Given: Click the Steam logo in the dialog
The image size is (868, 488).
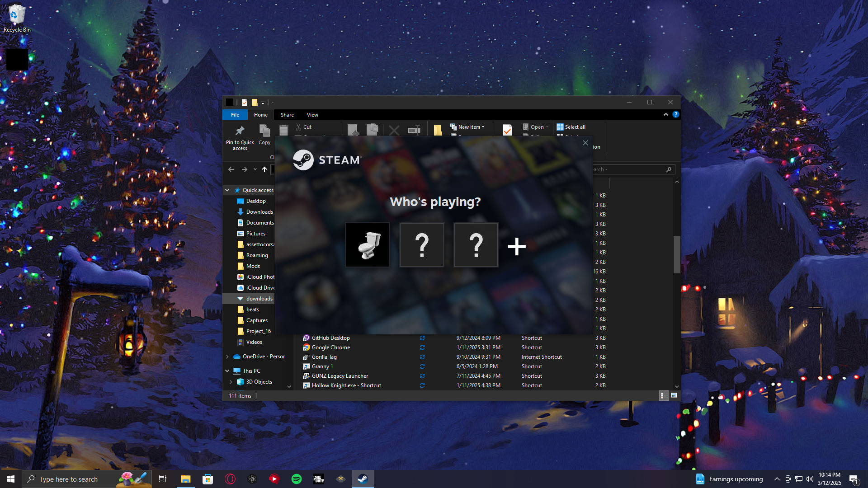Looking at the screenshot, I should [x=328, y=160].
